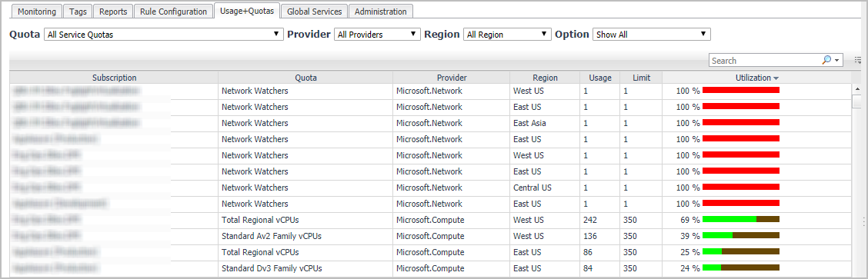Open the Provider dropdown
868x279 pixels.
[x=378, y=35]
